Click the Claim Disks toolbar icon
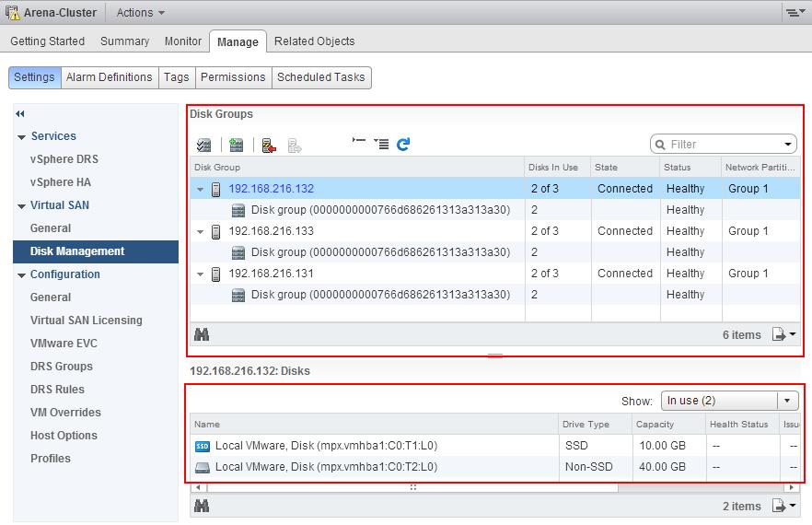Viewport: 812px width, 525px height. [x=204, y=146]
